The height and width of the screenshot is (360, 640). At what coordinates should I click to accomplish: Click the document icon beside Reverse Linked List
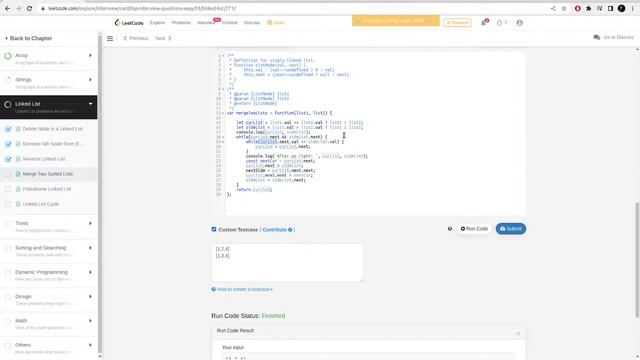[18, 159]
